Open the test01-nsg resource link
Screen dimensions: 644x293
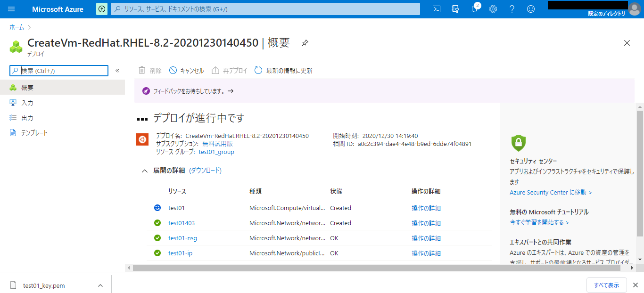(182, 238)
